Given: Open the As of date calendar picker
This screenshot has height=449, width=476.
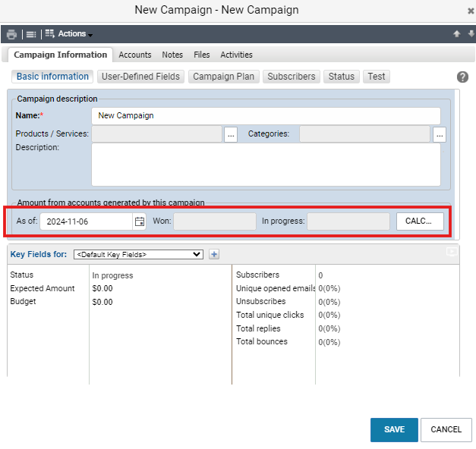Looking at the screenshot, I should [140, 221].
